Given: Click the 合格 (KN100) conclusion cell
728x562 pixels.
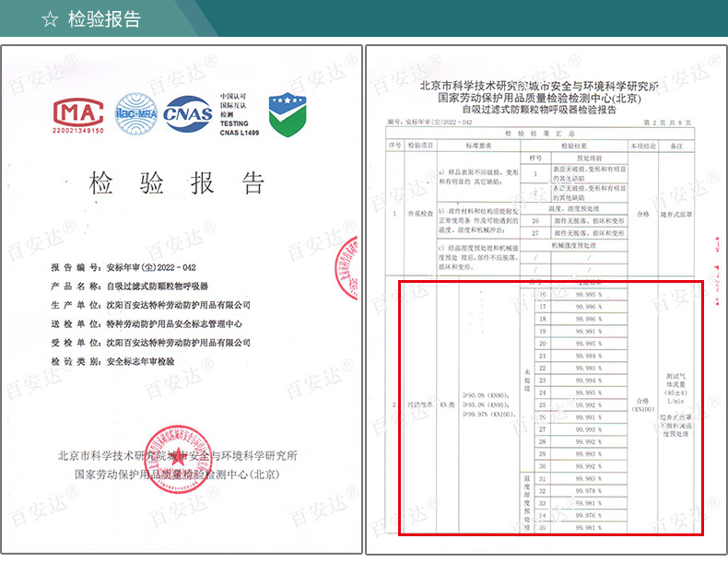Looking at the screenshot, I should pos(643,404).
